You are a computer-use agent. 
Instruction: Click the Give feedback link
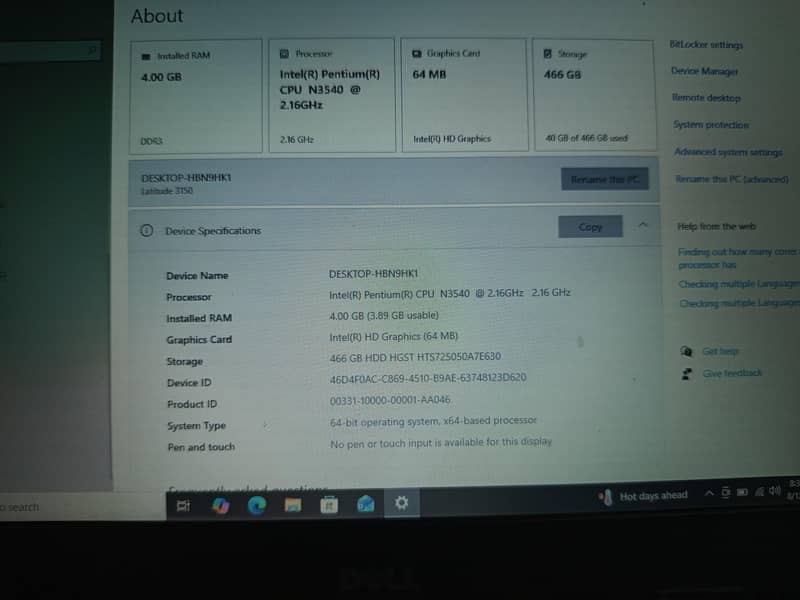coord(732,373)
